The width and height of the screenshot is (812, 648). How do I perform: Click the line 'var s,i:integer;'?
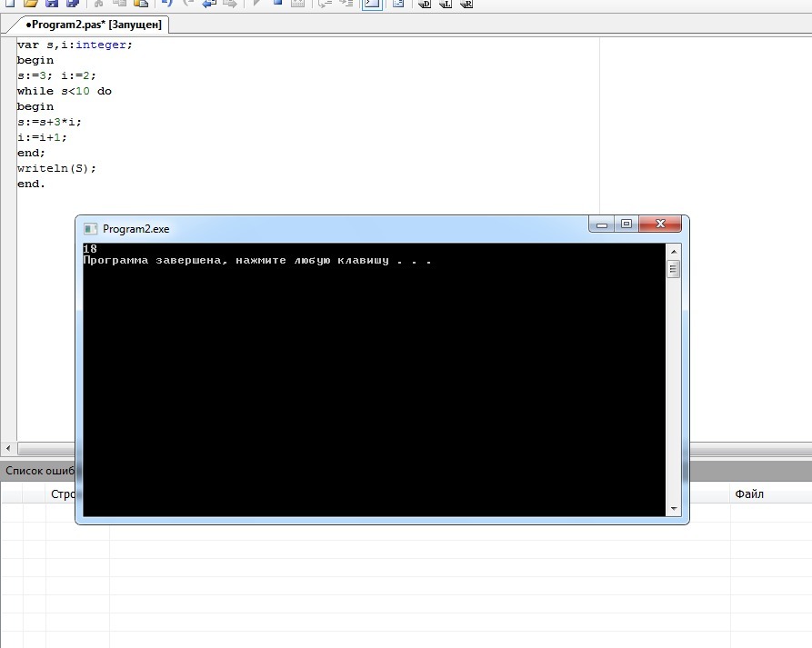click(x=75, y=45)
